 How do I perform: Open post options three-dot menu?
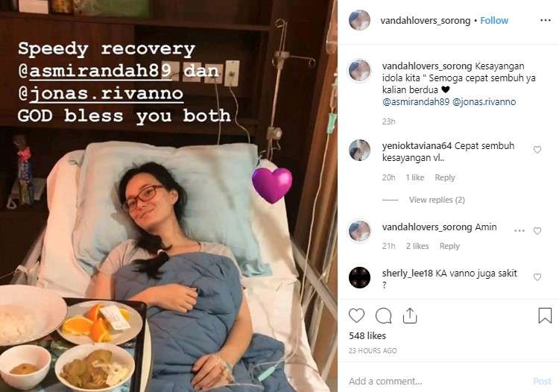[545, 20]
